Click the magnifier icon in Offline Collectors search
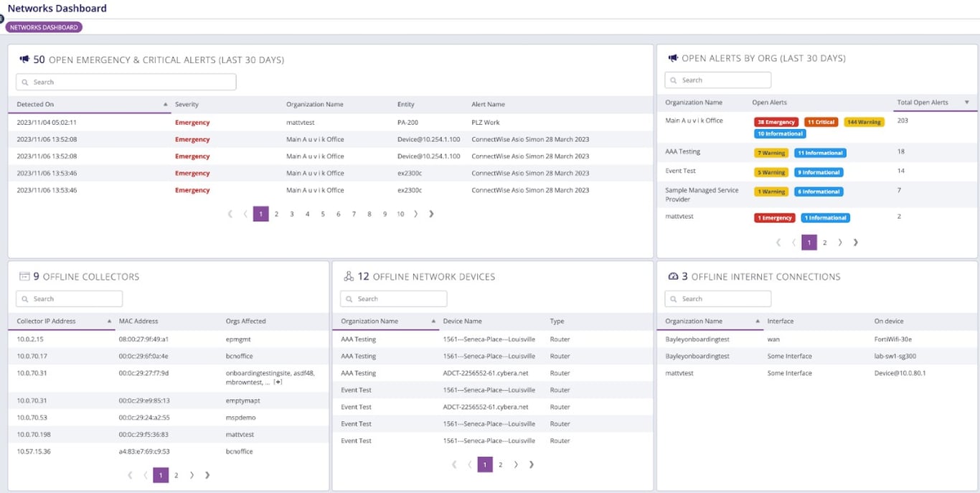 pos(24,299)
